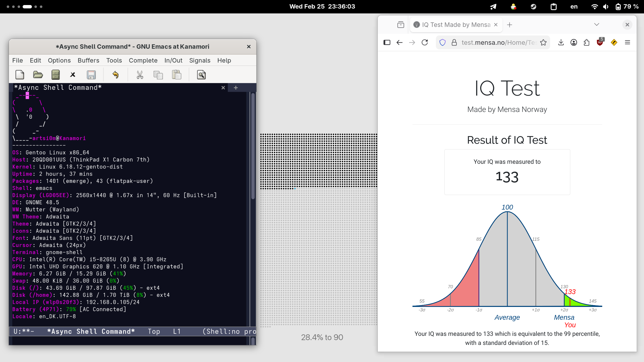
Task: Expand the list all tabs chevron
Action: pos(596,25)
